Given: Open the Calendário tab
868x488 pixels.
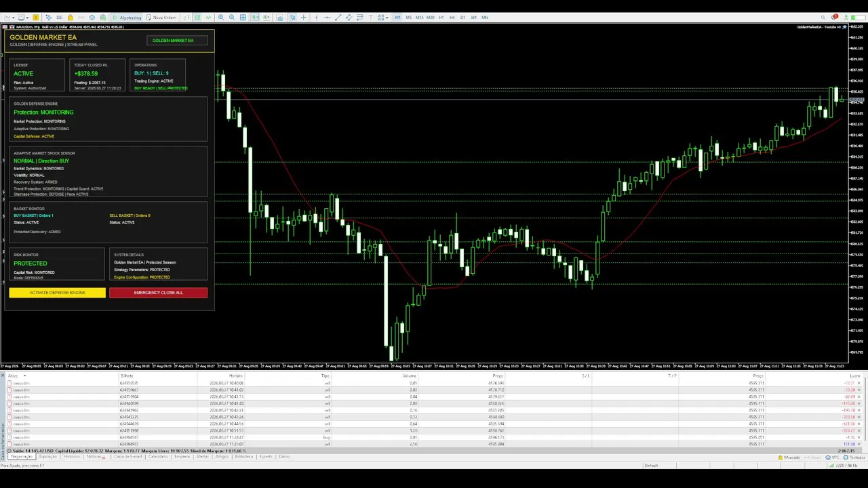Looking at the screenshot, I should [158, 457].
